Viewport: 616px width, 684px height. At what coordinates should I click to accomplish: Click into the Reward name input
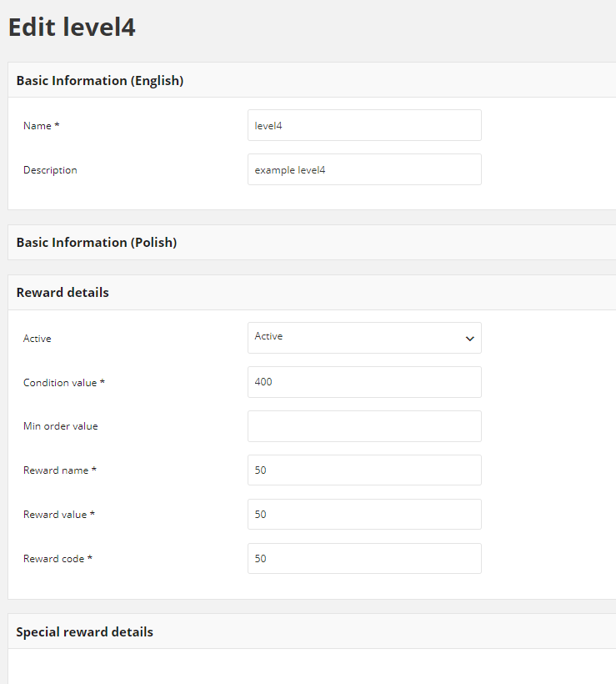pos(364,470)
